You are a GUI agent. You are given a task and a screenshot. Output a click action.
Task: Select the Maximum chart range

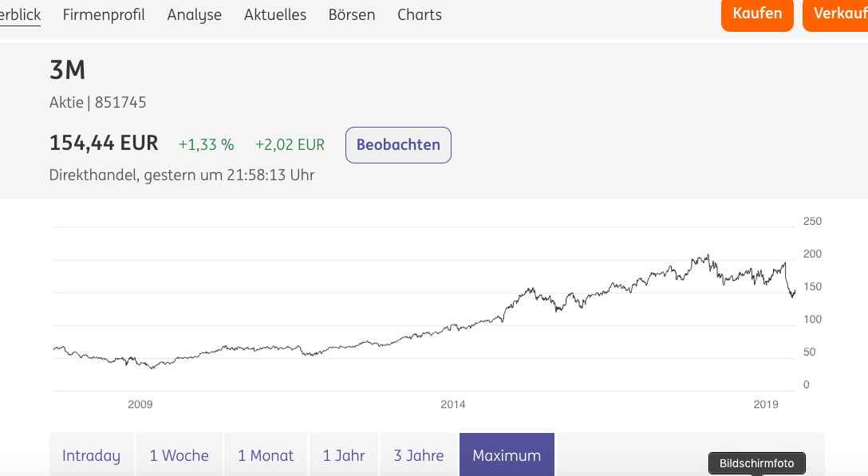pyautogui.click(x=506, y=454)
